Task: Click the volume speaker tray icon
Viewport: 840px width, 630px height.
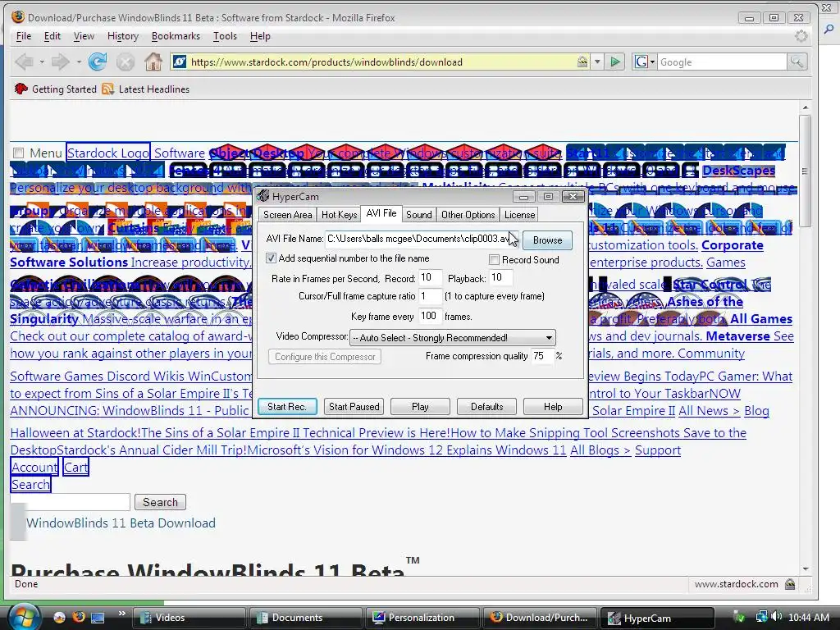Action: click(777, 617)
